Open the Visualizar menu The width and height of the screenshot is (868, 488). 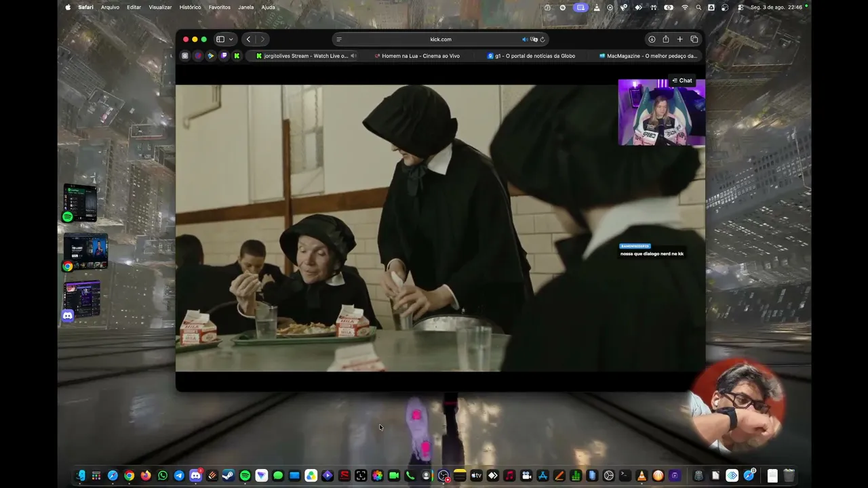(160, 7)
